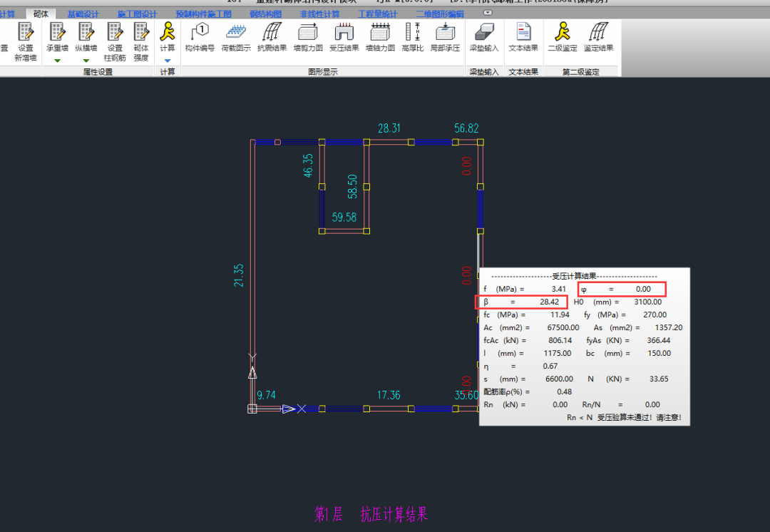
Task: Click the 受压验算未通过 warning message
Action: pyautogui.click(x=624, y=418)
